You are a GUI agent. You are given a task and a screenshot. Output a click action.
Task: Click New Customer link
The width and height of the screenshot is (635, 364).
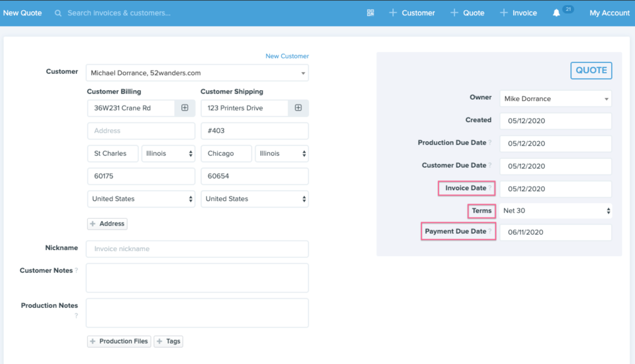[x=287, y=56]
